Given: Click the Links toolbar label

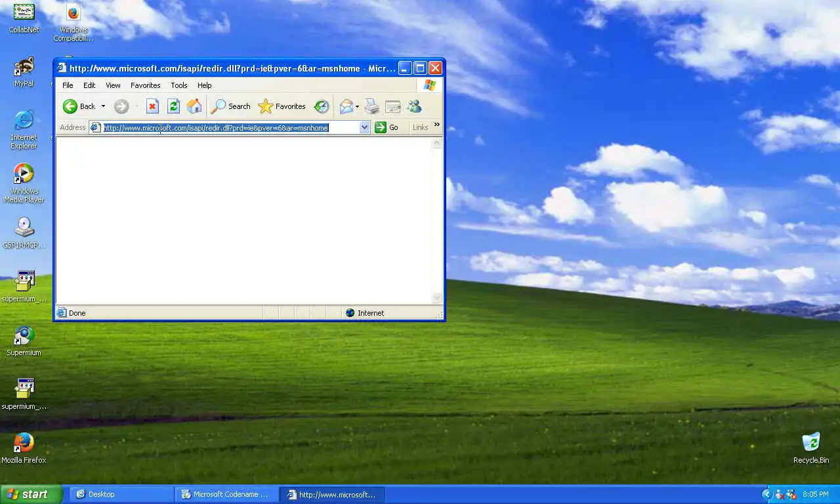Looking at the screenshot, I should [421, 127].
